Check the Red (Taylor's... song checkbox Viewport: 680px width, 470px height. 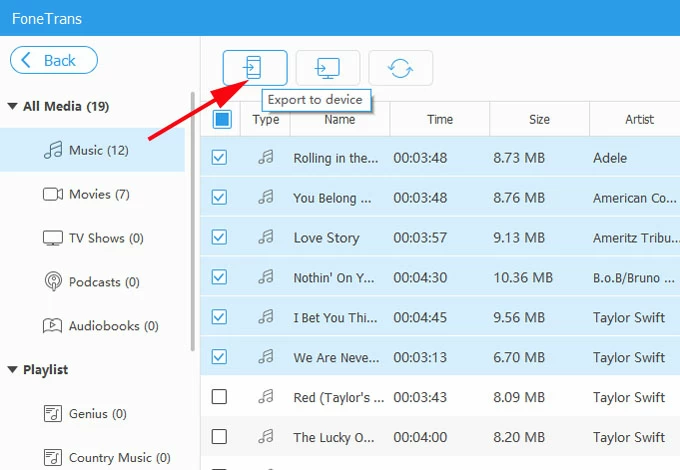(x=220, y=397)
